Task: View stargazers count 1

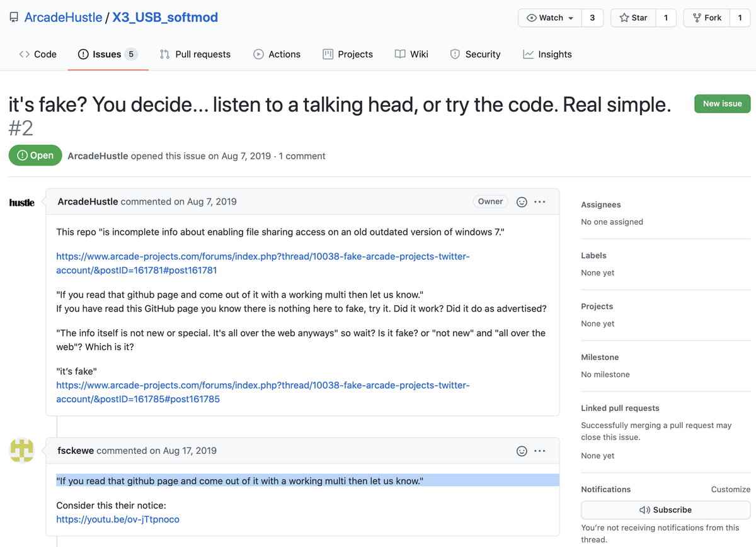Action: click(x=666, y=18)
